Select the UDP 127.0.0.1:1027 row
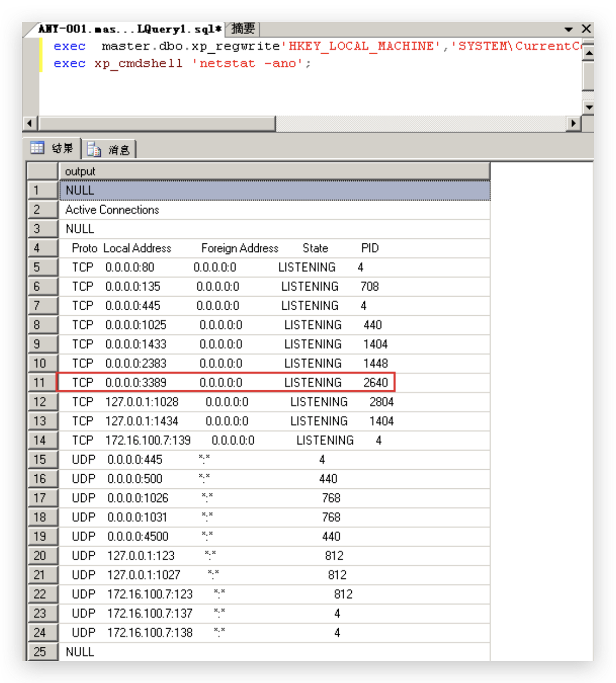This screenshot has height=683, width=616. pyautogui.click(x=275, y=575)
